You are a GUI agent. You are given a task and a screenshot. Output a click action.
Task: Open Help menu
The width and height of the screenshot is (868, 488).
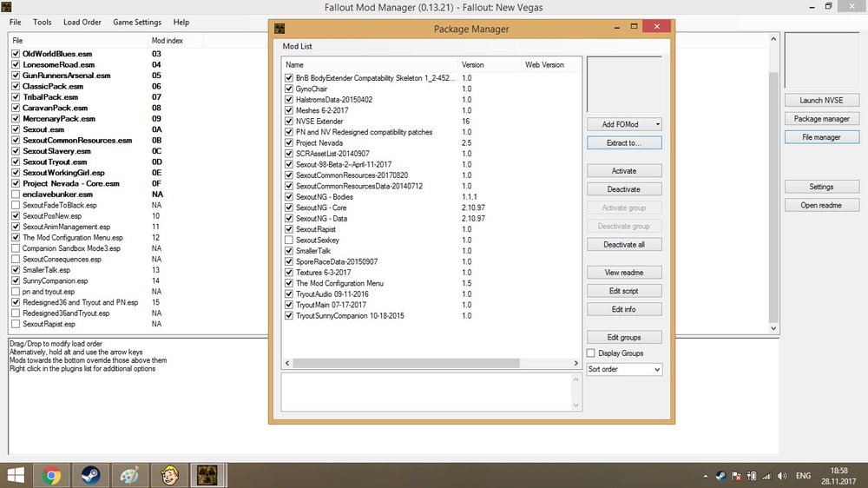click(181, 23)
